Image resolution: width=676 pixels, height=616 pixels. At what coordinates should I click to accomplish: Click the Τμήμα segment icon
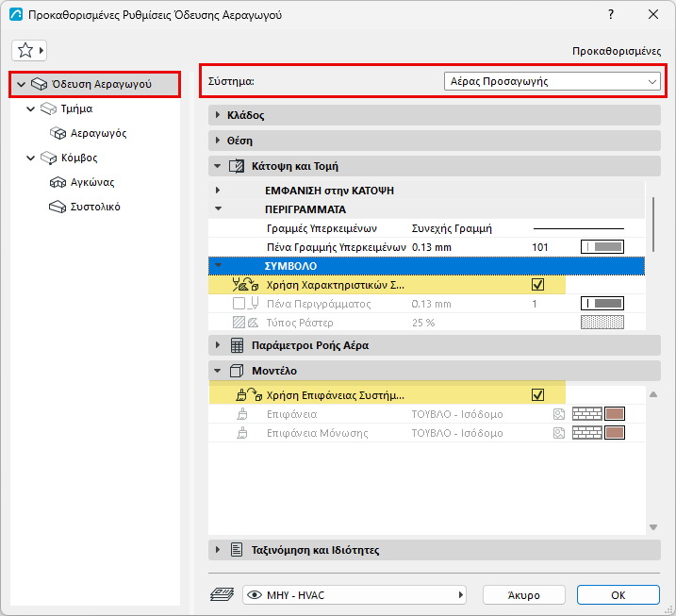[x=48, y=108]
